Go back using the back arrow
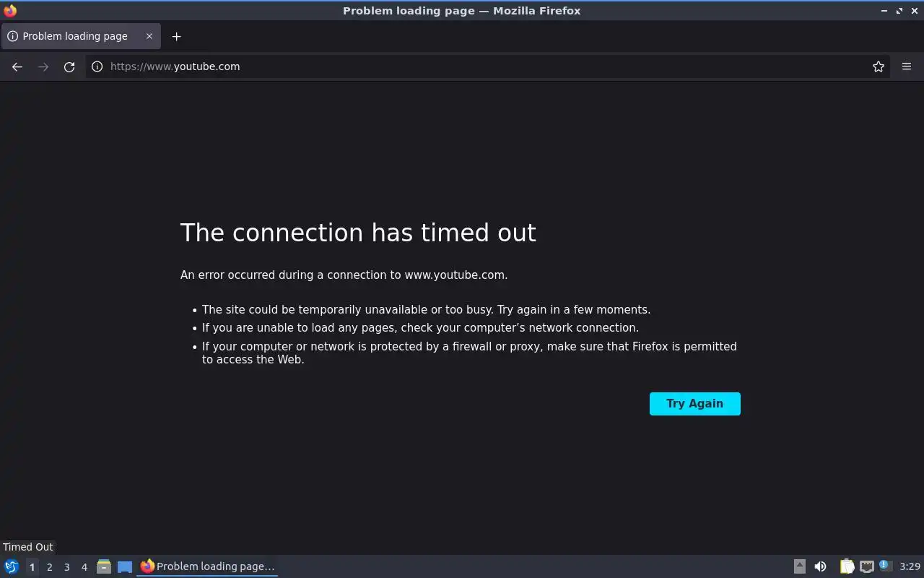924x578 pixels. [x=17, y=66]
